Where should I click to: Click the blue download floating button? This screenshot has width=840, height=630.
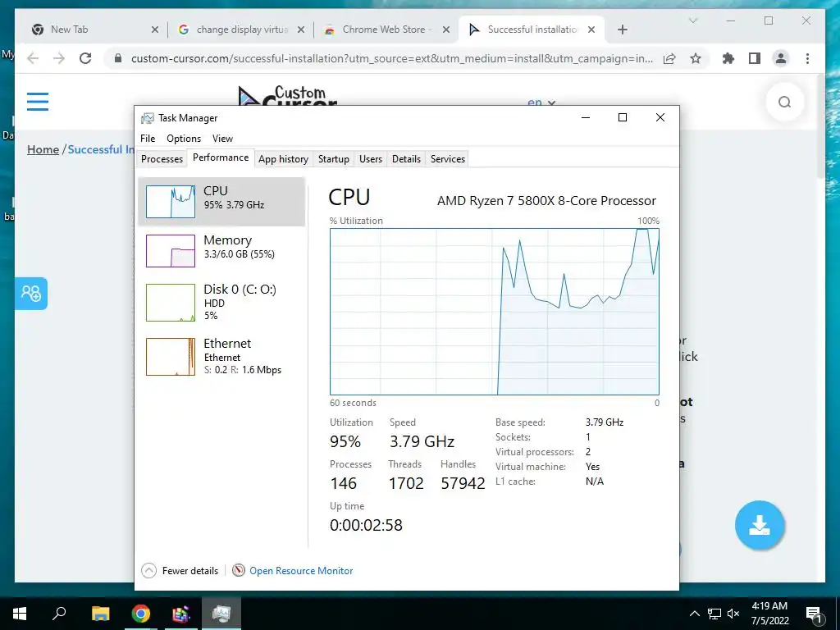point(760,526)
